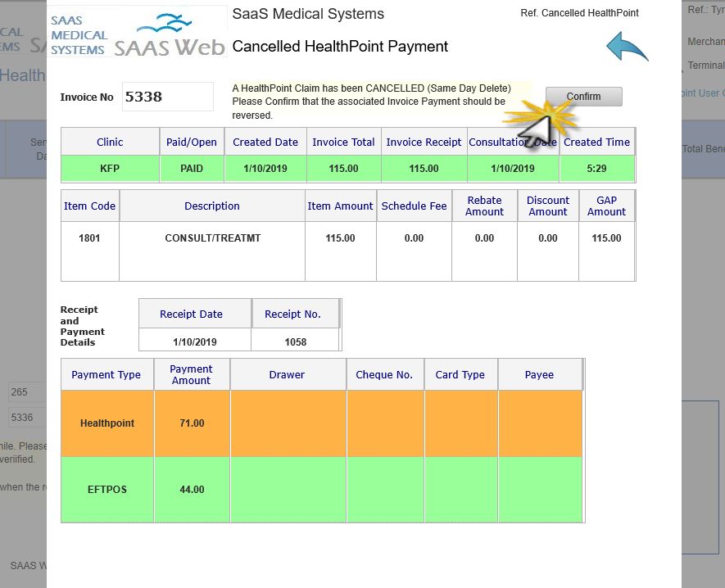Select the Item Amount column header
The height and width of the screenshot is (588, 725).
point(340,206)
